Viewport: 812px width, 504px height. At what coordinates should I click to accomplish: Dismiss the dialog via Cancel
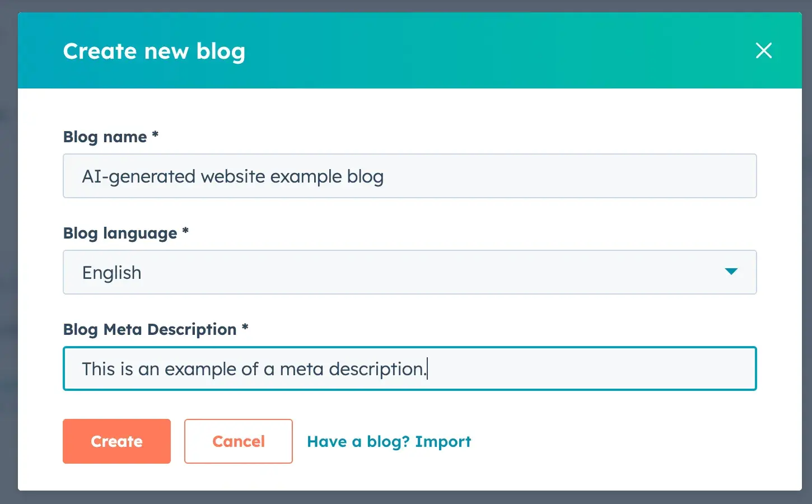click(238, 441)
